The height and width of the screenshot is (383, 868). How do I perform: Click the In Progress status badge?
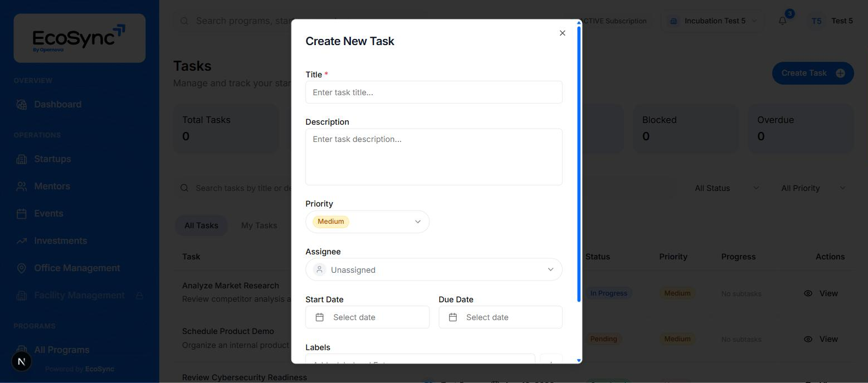pyautogui.click(x=608, y=293)
